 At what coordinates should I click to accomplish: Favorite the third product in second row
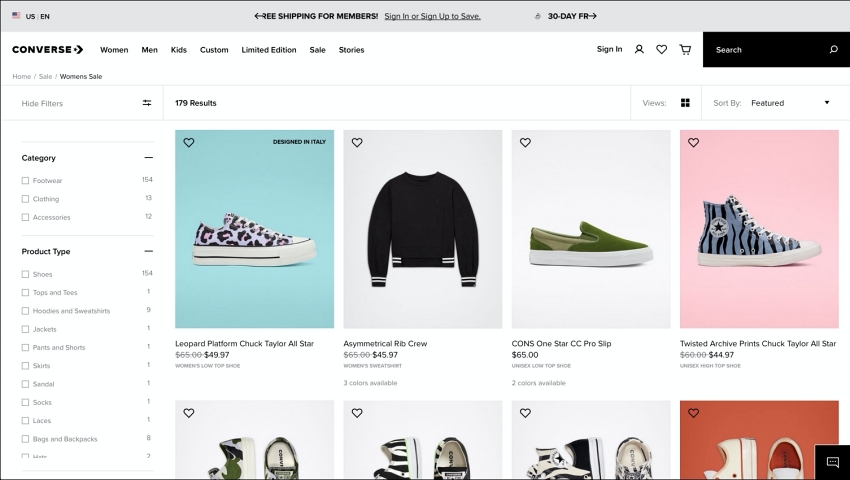coord(525,413)
